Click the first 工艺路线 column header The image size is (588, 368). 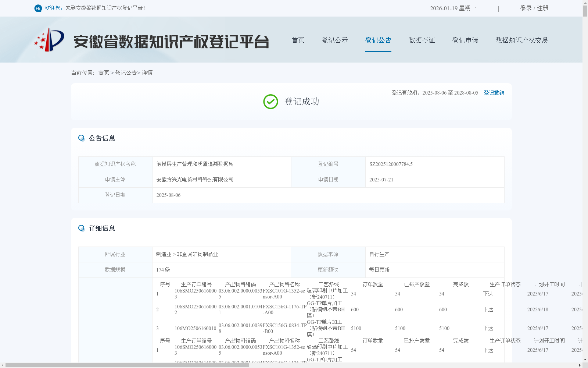coord(329,284)
